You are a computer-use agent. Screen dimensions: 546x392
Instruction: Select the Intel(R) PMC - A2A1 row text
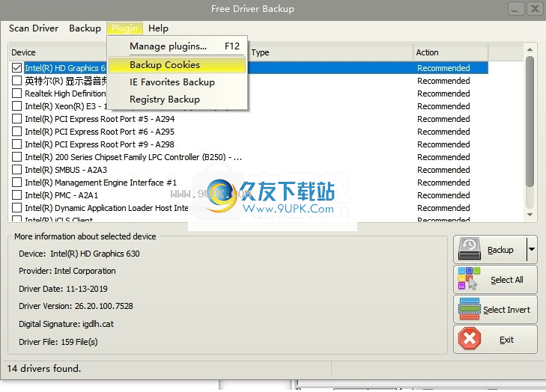[x=61, y=195]
